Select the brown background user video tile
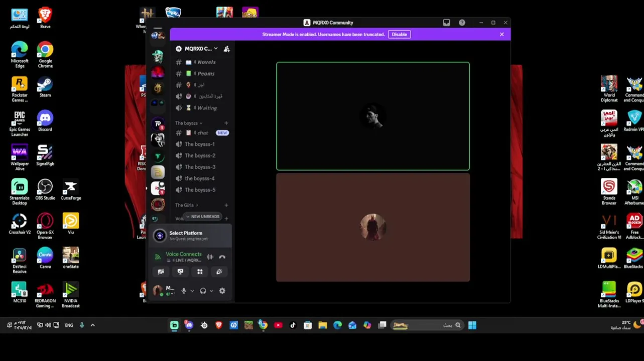 pos(373,228)
